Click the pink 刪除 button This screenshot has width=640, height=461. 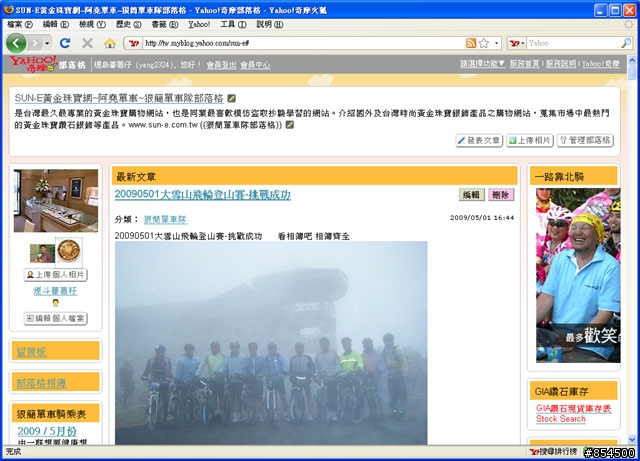[x=501, y=195]
